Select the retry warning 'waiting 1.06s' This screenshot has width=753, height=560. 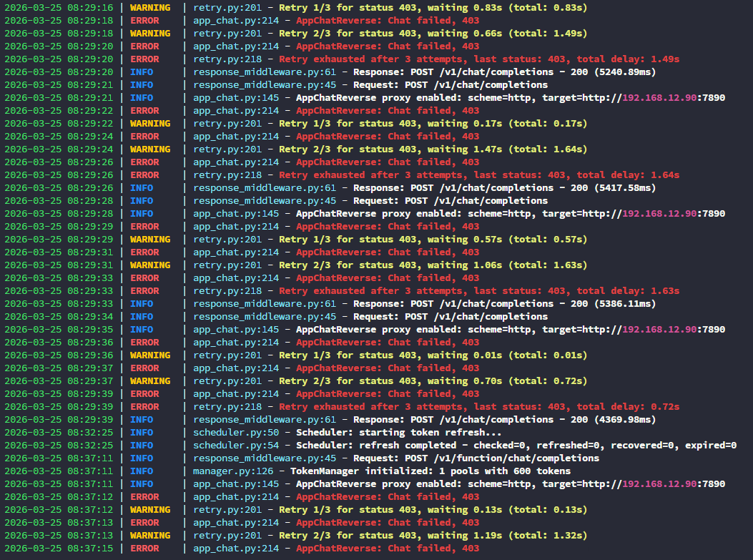click(433, 265)
